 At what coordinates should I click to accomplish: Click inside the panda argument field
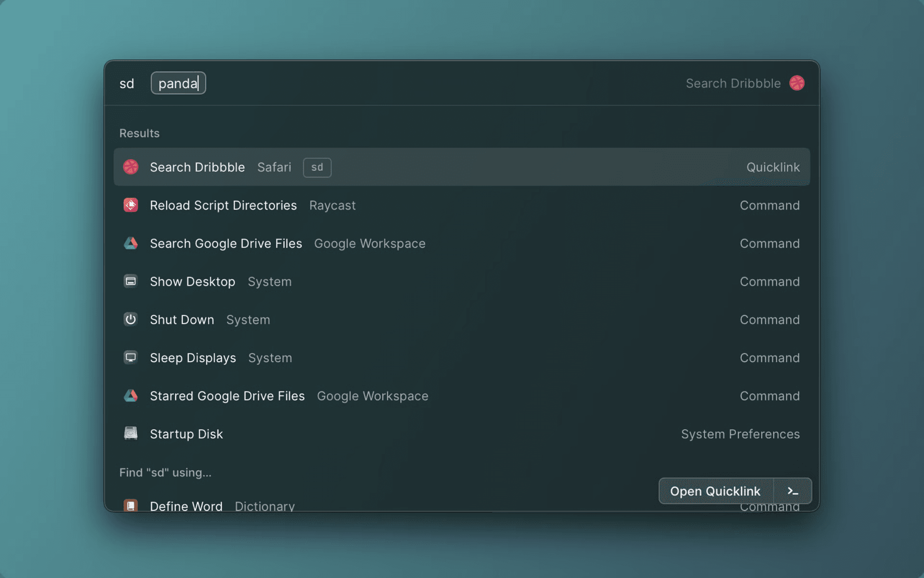178,83
